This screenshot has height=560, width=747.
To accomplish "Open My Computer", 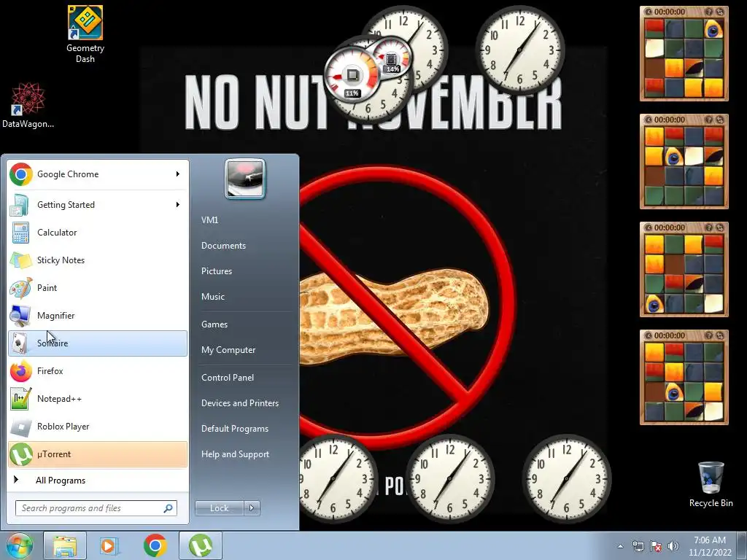I will pos(228,350).
